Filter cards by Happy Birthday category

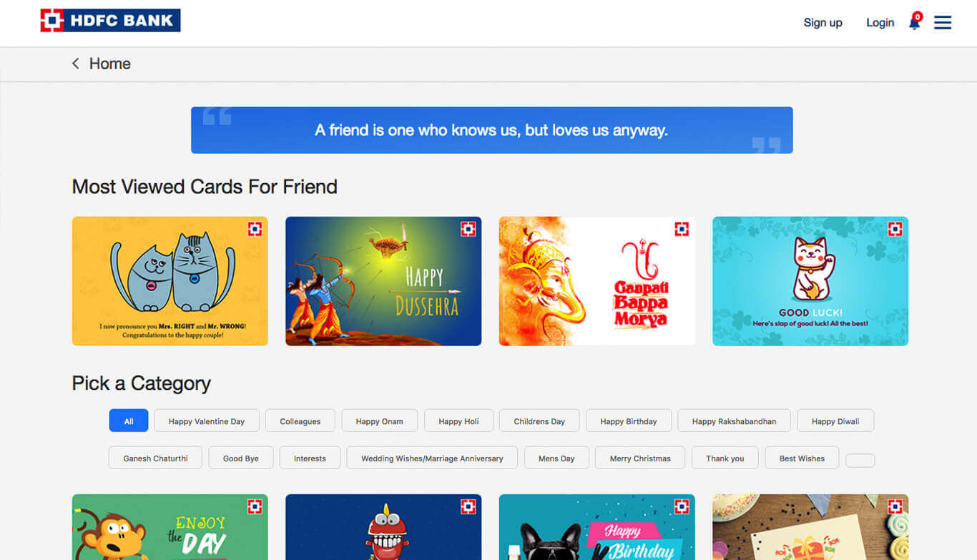click(x=628, y=421)
